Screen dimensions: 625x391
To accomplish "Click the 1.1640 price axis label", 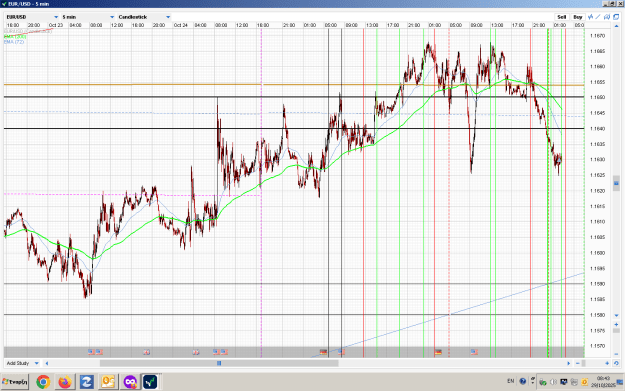I will click(597, 129).
